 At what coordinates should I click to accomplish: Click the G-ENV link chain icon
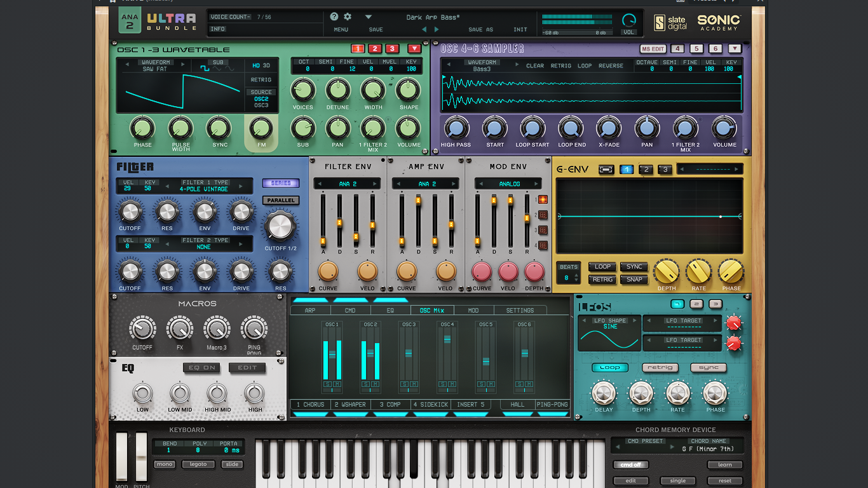pyautogui.click(x=606, y=170)
